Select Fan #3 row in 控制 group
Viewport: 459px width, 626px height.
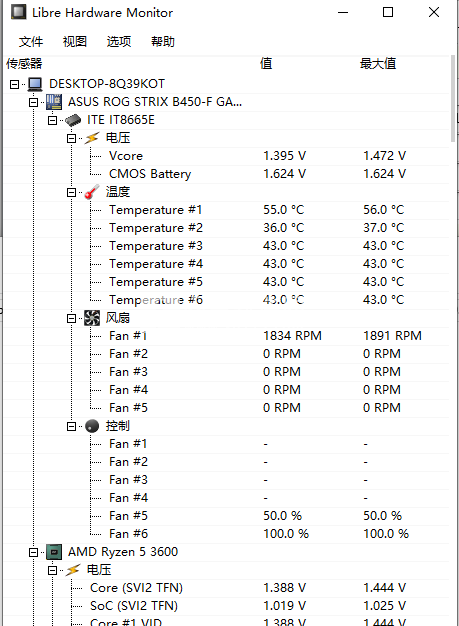click(x=227, y=480)
